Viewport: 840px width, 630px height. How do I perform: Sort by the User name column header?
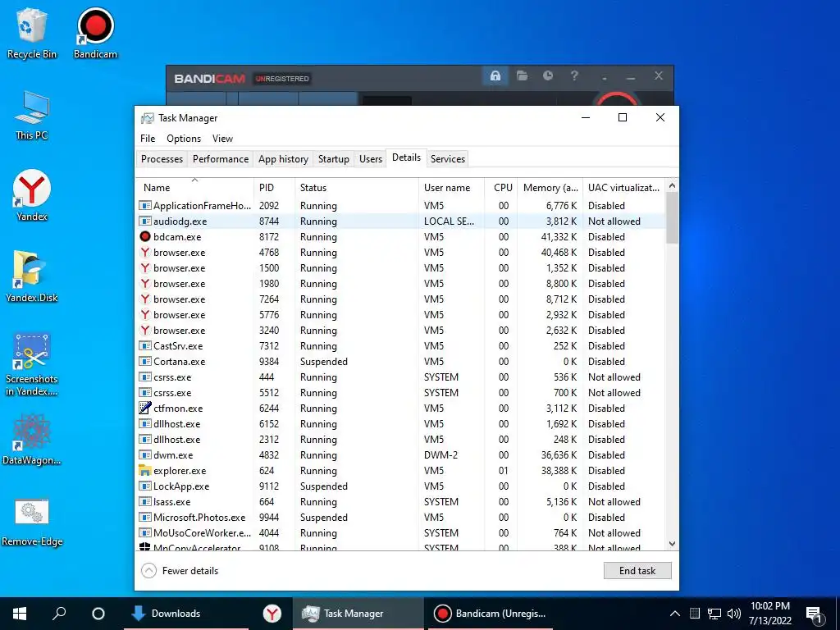452,188
